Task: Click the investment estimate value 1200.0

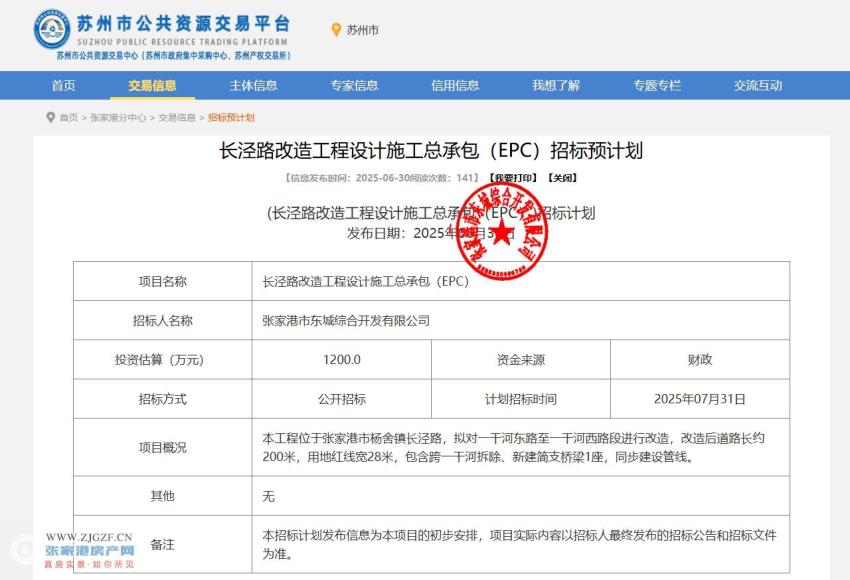Action: pos(342,359)
